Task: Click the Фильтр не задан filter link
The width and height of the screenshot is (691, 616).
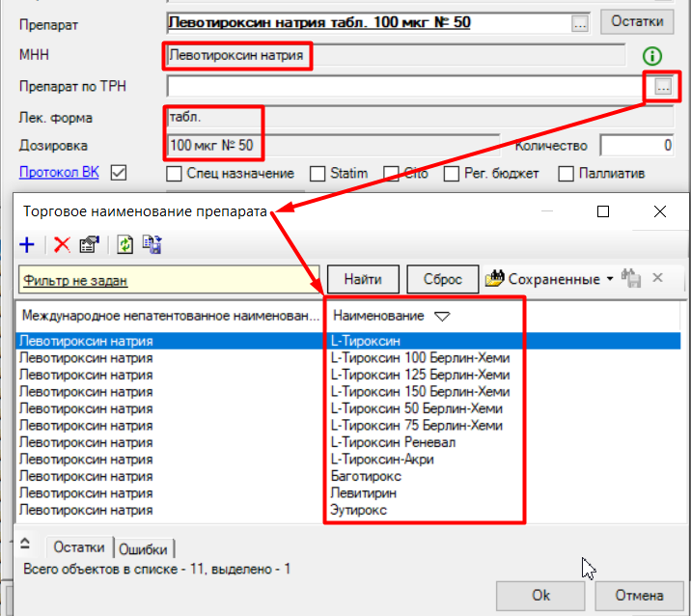Action: [x=75, y=280]
